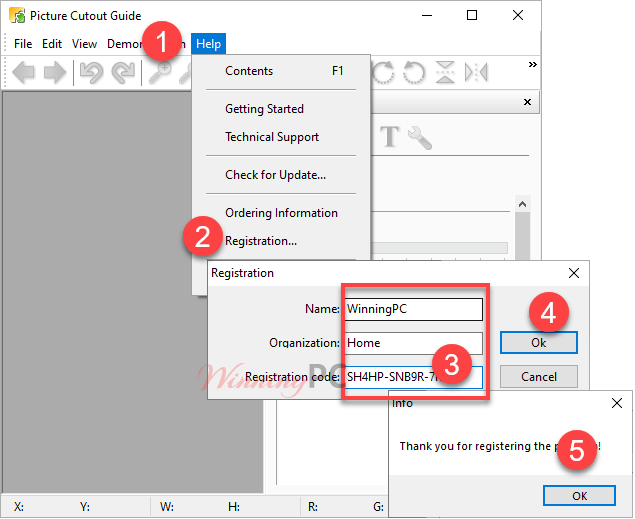
Task: Click Cancel in the Registration dialog
Action: click(539, 377)
